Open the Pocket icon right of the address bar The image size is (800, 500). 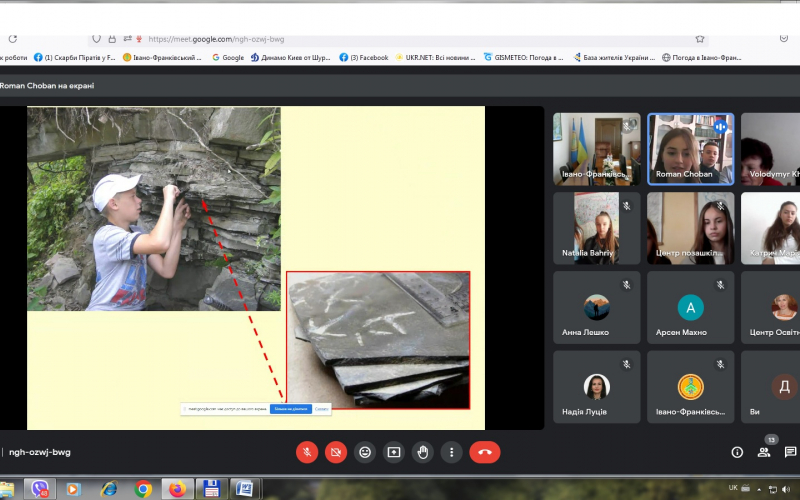click(784, 39)
